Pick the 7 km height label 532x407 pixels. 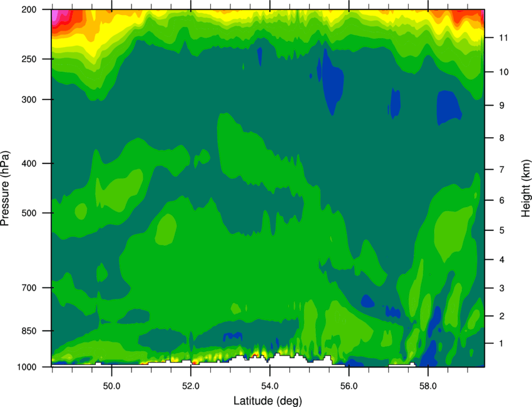502,169
